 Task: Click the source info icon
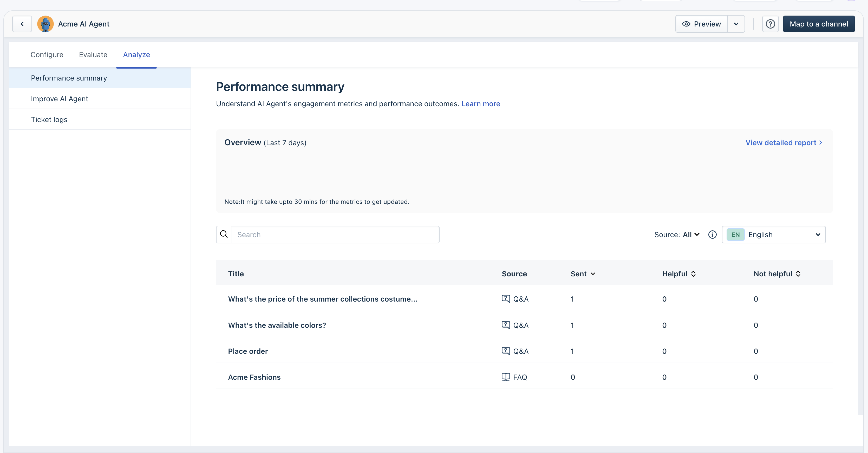[x=712, y=235]
